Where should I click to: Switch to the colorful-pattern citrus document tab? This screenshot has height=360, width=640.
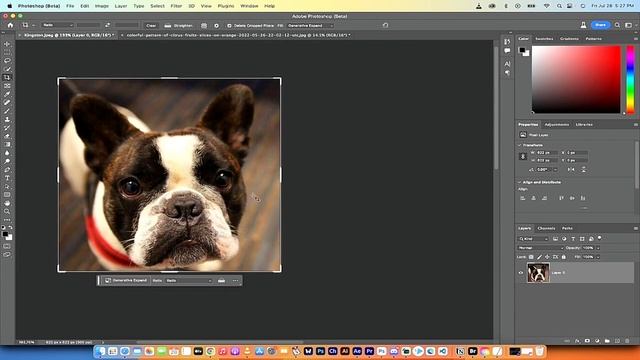point(238,36)
